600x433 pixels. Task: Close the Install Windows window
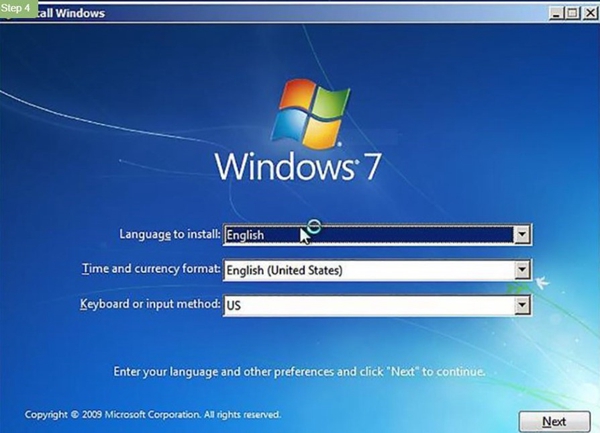coord(590,13)
